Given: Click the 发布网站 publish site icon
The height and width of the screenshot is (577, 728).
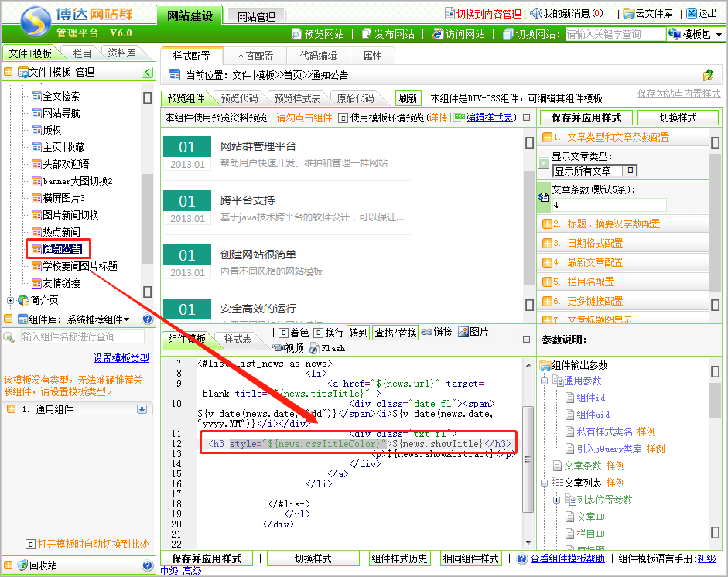Looking at the screenshot, I should pyautogui.click(x=367, y=34).
